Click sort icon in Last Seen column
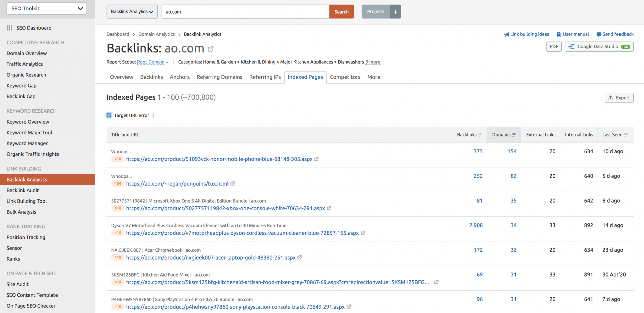 (x=626, y=135)
